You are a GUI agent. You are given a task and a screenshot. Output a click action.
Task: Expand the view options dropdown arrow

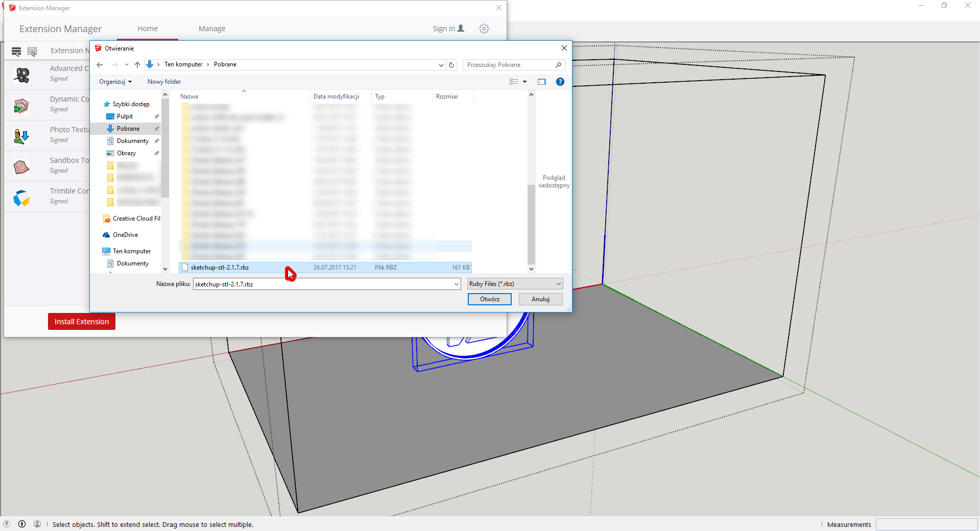point(524,82)
